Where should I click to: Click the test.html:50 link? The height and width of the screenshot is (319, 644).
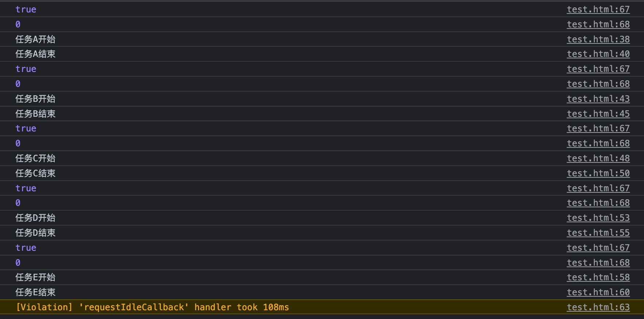598,173
